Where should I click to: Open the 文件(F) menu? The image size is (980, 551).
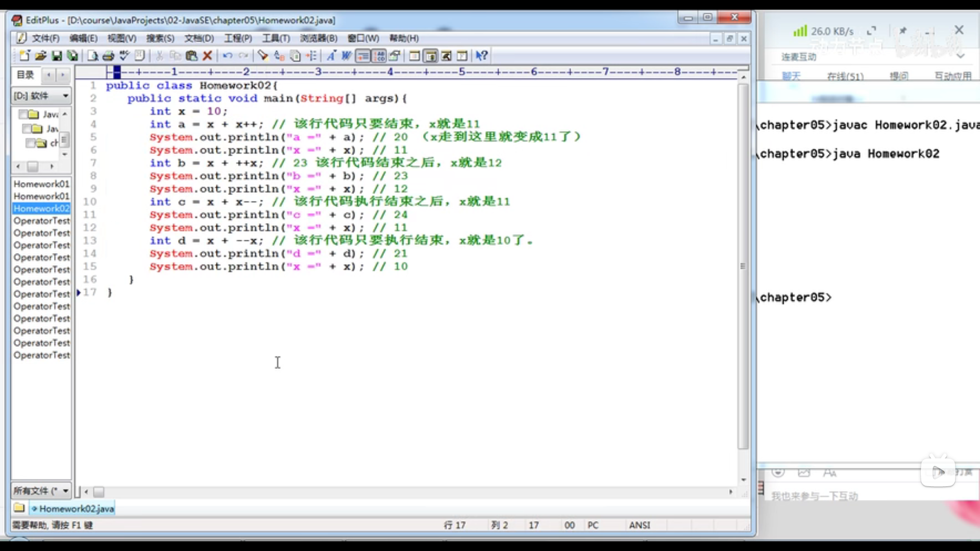pyautogui.click(x=45, y=38)
